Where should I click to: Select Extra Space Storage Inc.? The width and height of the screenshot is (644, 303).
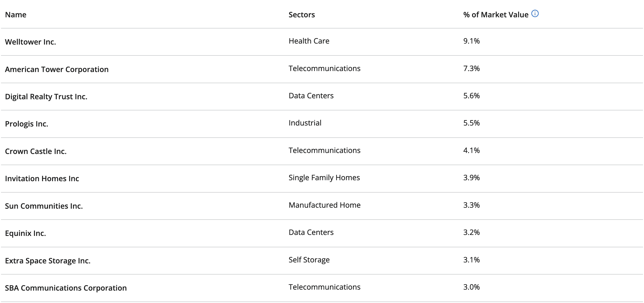pos(48,261)
